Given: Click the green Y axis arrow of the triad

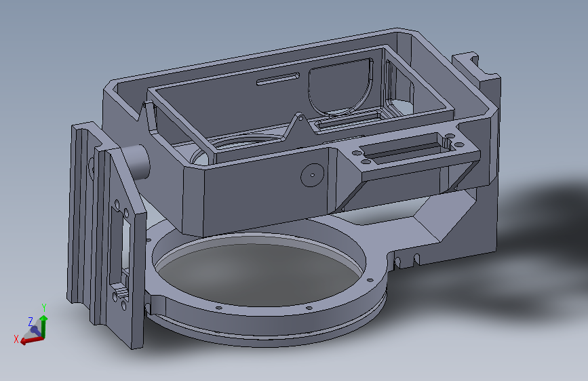Looking at the screenshot, I should [x=43, y=326].
